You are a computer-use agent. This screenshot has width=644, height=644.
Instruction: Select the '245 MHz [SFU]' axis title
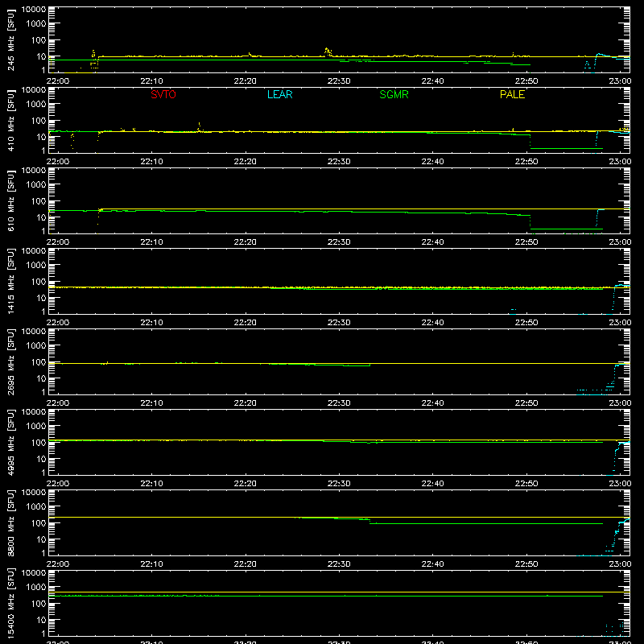tap(11, 40)
